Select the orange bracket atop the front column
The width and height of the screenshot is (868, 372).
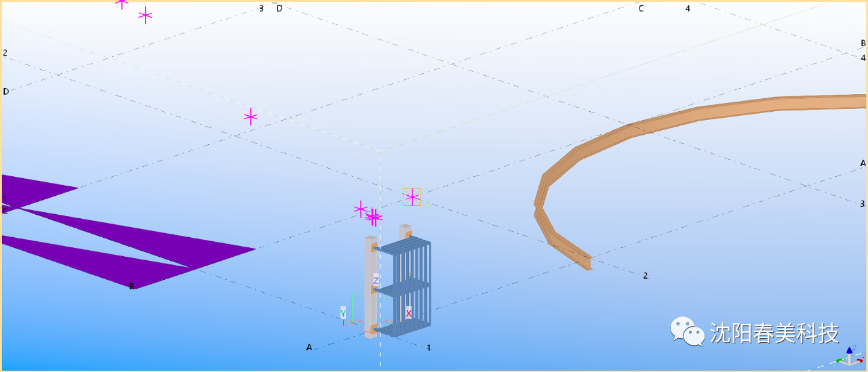tap(374, 247)
